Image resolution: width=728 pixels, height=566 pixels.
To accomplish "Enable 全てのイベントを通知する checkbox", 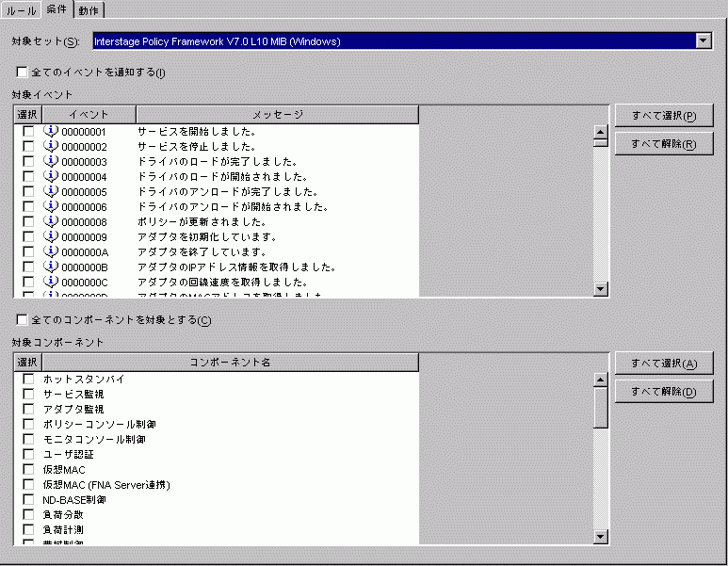I will click(x=22, y=72).
